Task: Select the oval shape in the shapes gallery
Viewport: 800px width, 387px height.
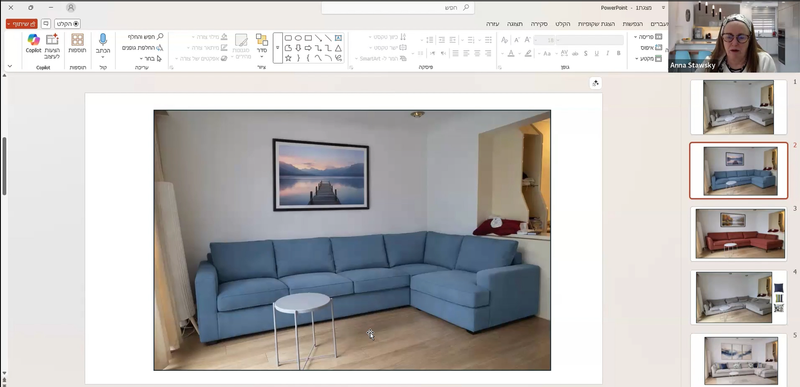Action: point(298,38)
